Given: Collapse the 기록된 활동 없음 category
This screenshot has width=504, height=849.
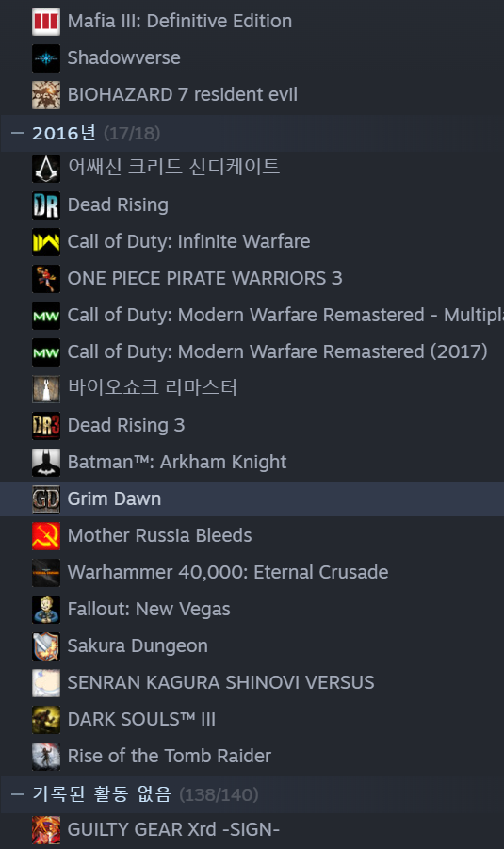Looking at the screenshot, I should pos(18,794).
